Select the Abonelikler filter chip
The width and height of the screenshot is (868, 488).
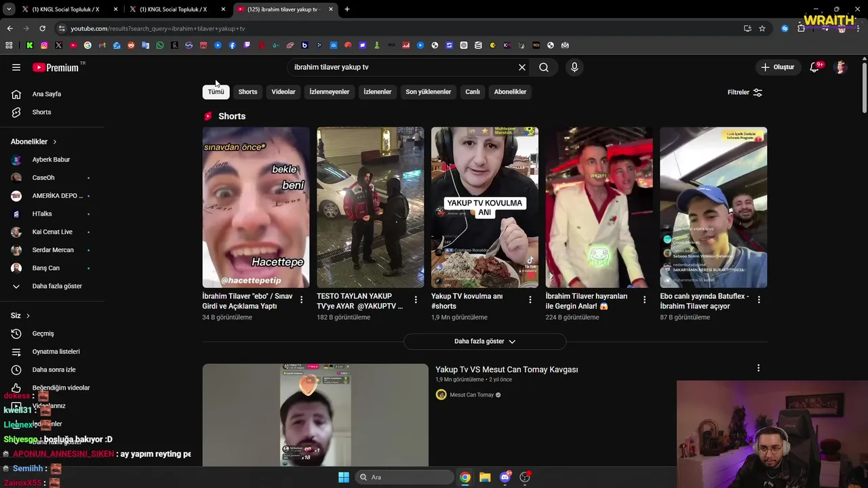(x=510, y=91)
